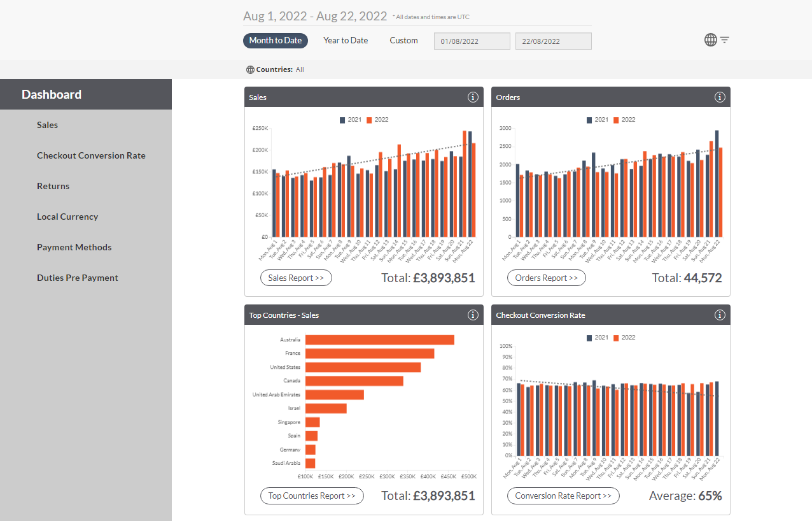This screenshot has height=521, width=812.
Task: Go to Duties Pre Payment
Action: click(78, 278)
